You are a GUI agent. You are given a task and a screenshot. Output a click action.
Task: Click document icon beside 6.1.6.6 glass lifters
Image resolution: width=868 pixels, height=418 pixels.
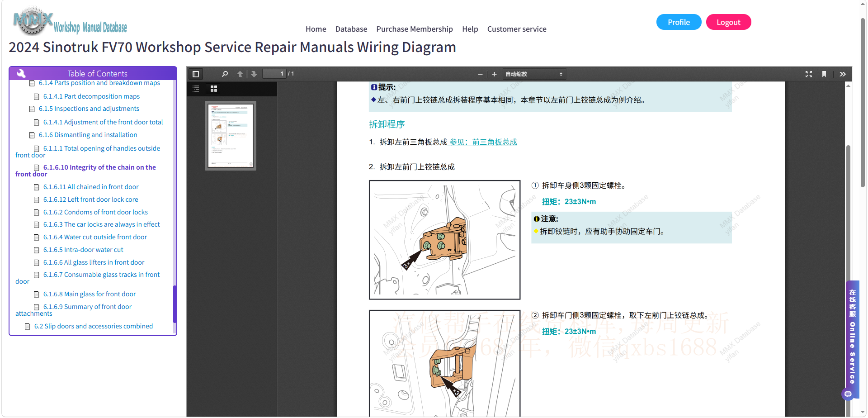click(37, 263)
